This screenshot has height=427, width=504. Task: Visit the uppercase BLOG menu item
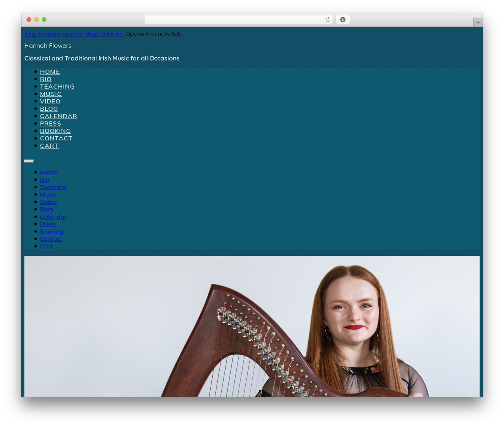(x=49, y=109)
